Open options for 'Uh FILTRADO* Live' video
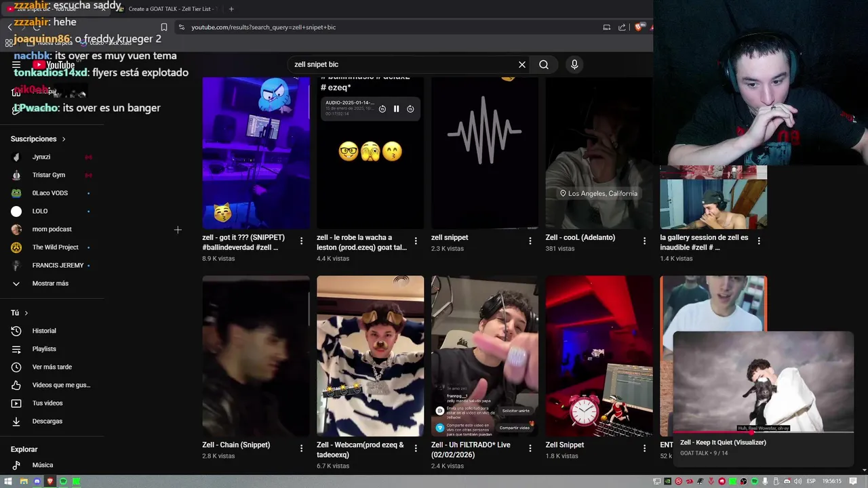Image resolution: width=868 pixels, height=488 pixels. point(530,448)
